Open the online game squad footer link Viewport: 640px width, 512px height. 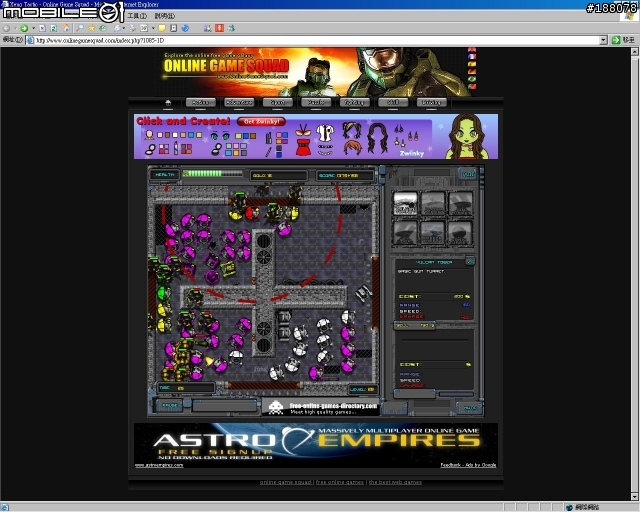[x=285, y=482]
